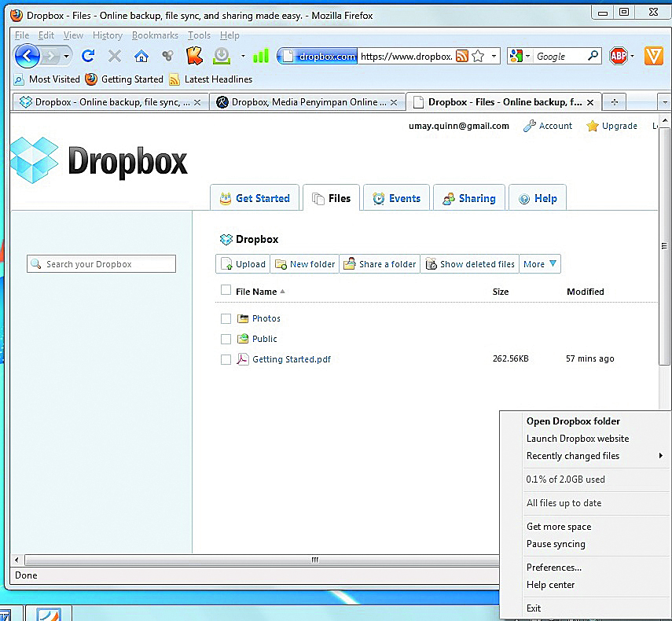672x621 pixels.
Task: Check the box for Photos folder
Action: [226, 318]
